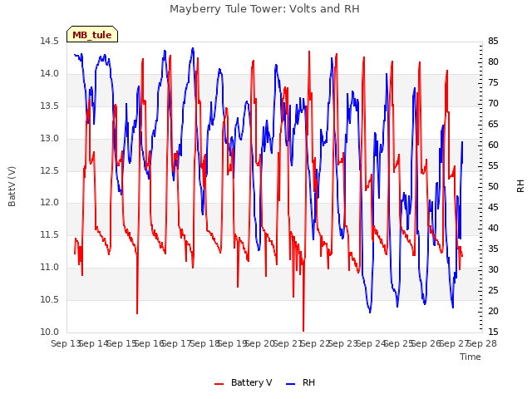The width and height of the screenshot is (532, 399).
Task: Click the 15 right axis value
Action: click(493, 332)
